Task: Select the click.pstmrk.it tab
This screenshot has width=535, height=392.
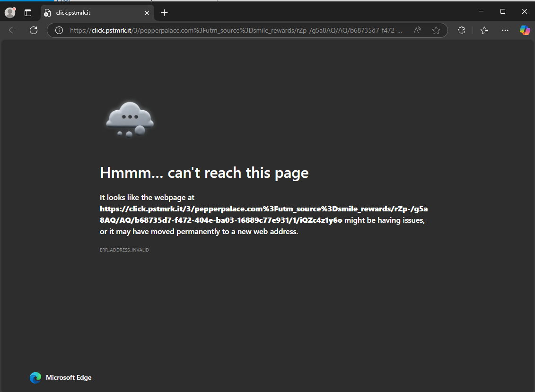Action: coord(97,13)
